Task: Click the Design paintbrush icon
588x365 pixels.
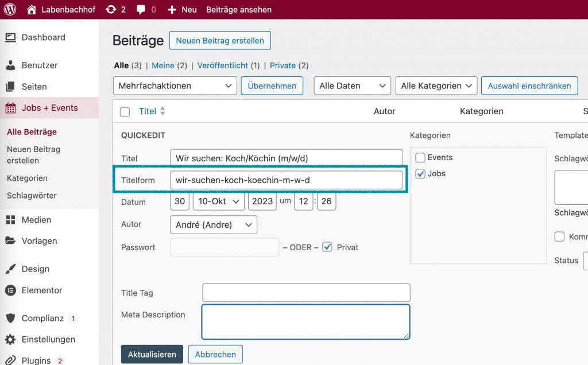Action: [x=11, y=269]
